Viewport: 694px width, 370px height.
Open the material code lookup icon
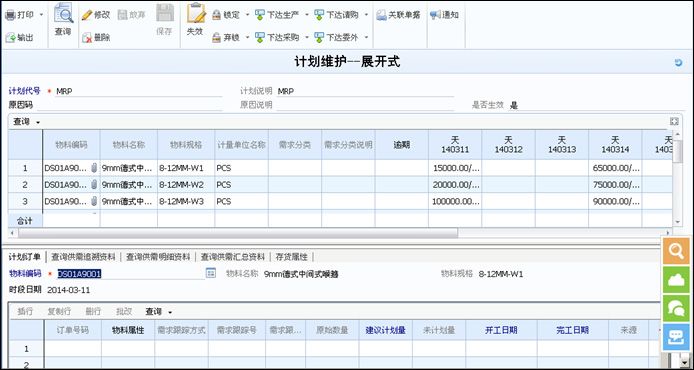pos(211,273)
